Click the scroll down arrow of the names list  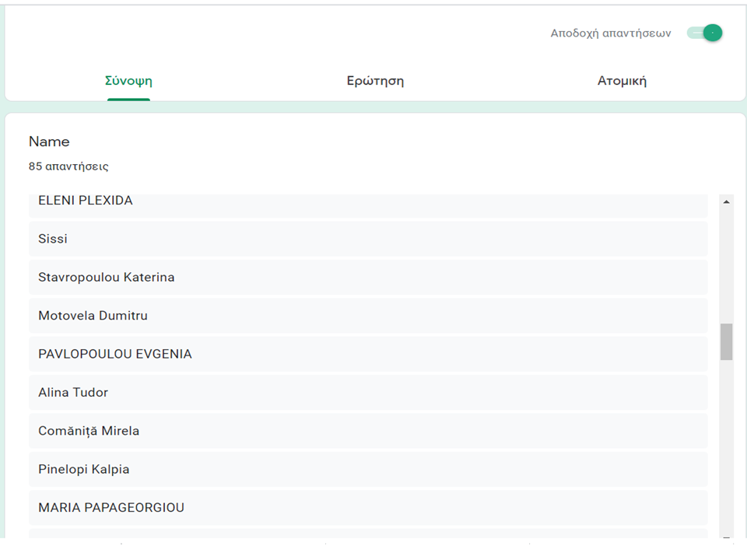coord(726,536)
